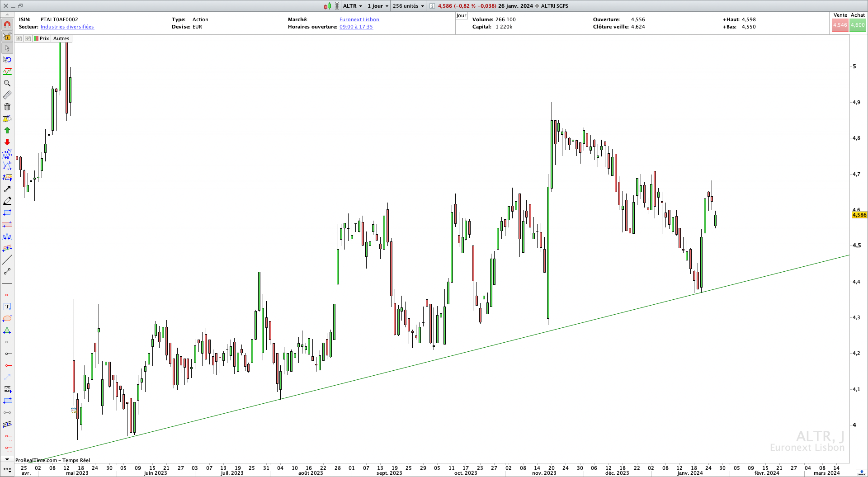Open the 256 unités dropdown
The image size is (868, 477).
pos(408,6)
